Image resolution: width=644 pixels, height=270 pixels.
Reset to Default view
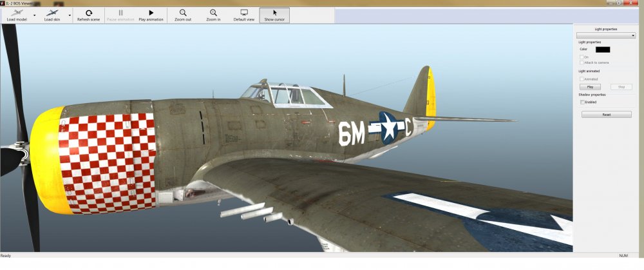[244, 13]
